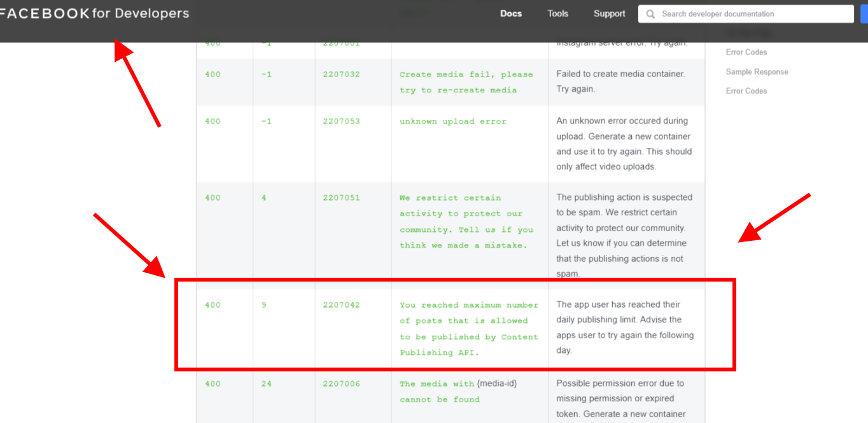This screenshot has height=423, width=868.
Task: Select error subcode 2207051
Action: (x=341, y=198)
